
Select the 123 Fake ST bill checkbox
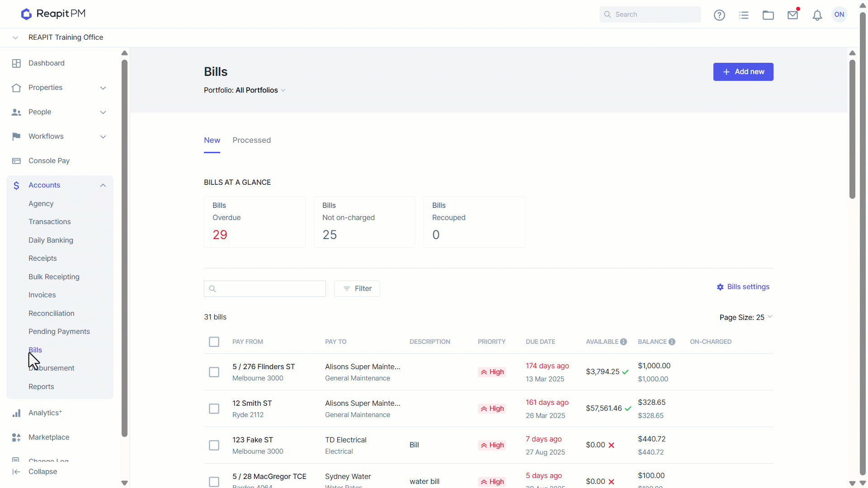pyautogui.click(x=214, y=445)
